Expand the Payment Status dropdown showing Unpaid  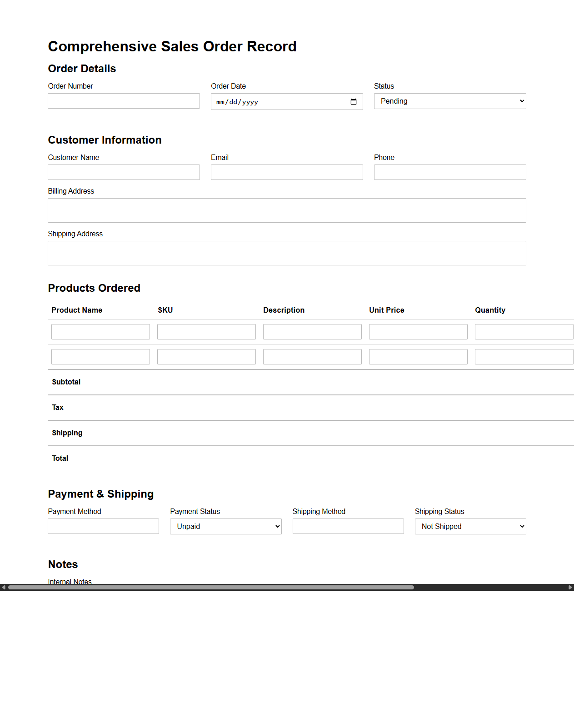point(226,526)
